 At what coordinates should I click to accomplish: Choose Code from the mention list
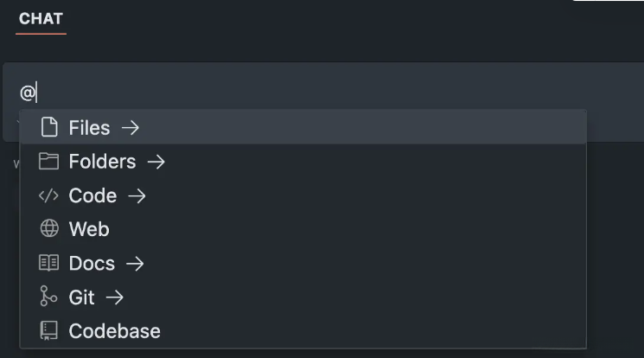(92, 195)
